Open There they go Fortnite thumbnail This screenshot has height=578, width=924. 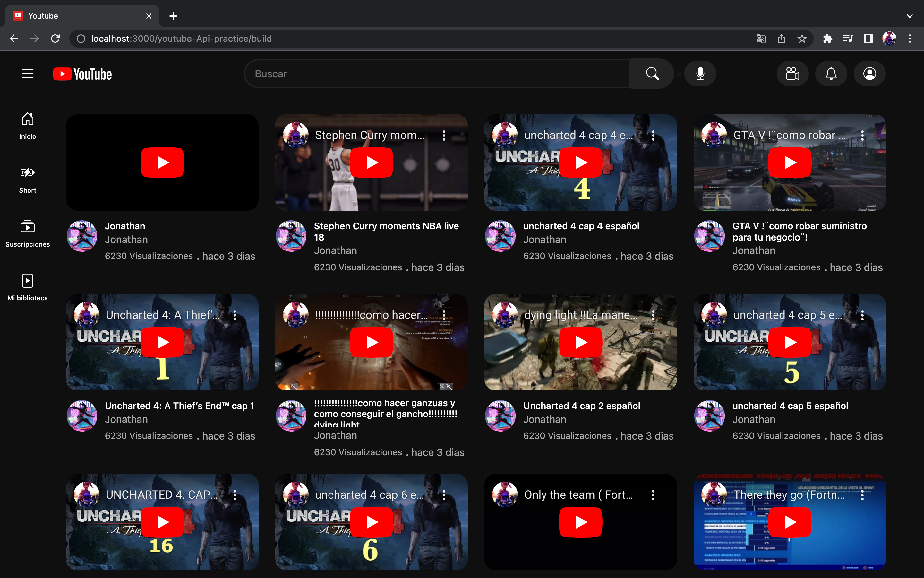(790, 522)
